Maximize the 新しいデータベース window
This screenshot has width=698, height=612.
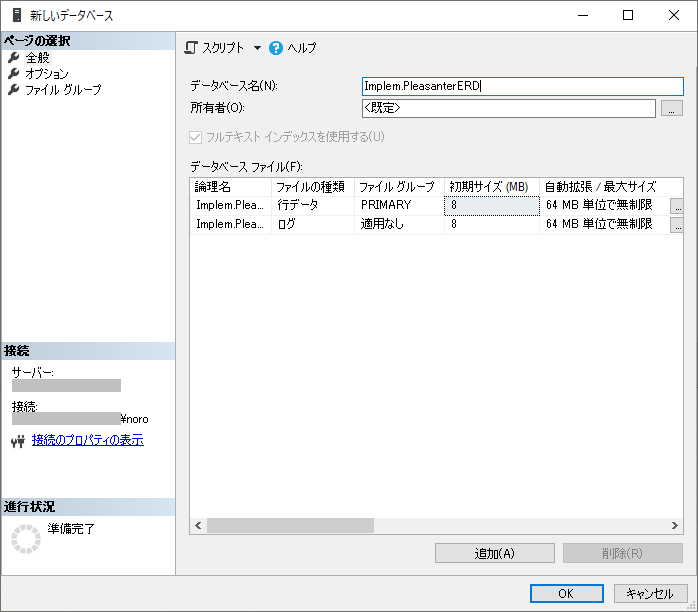tap(628, 15)
